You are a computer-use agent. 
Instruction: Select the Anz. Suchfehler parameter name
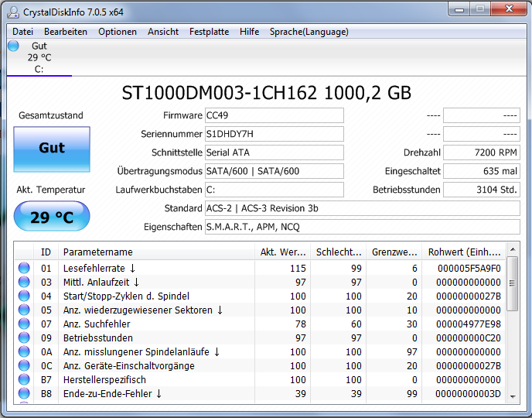coord(97,324)
